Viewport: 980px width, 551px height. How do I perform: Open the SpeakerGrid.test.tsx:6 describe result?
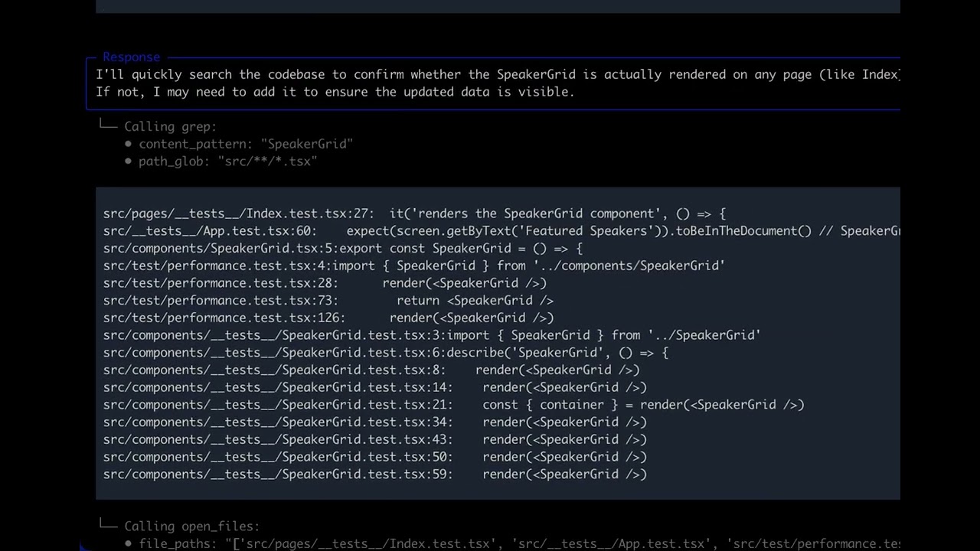(x=386, y=353)
